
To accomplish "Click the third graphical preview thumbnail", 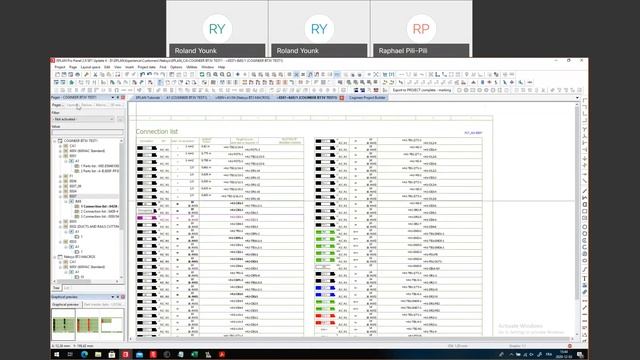I will click(x=111, y=325).
